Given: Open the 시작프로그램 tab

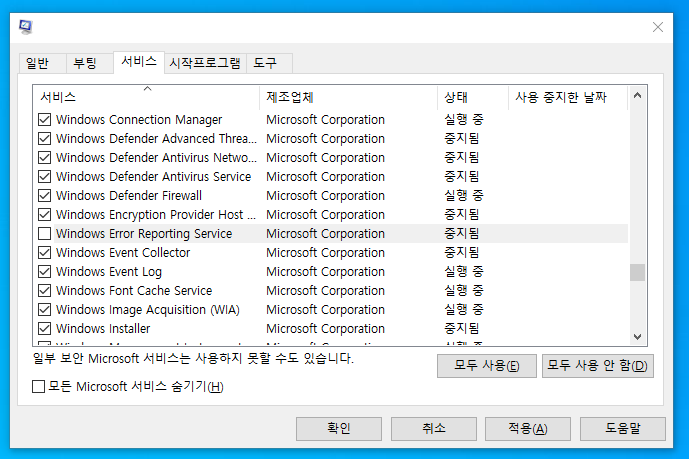Looking at the screenshot, I should click(205, 63).
